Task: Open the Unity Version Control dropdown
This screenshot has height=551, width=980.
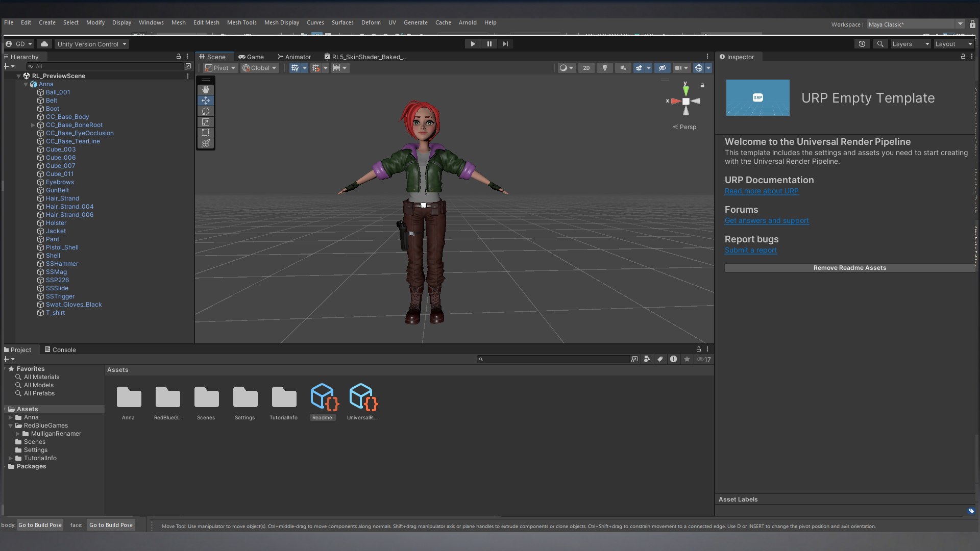Action: [x=92, y=44]
